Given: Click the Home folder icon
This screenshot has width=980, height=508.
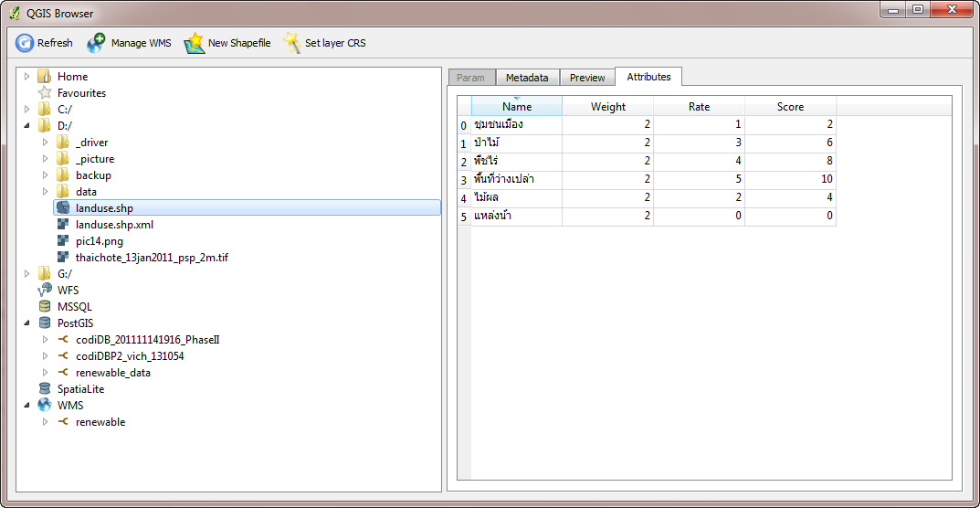Looking at the screenshot, I should [x=45, y=77].
